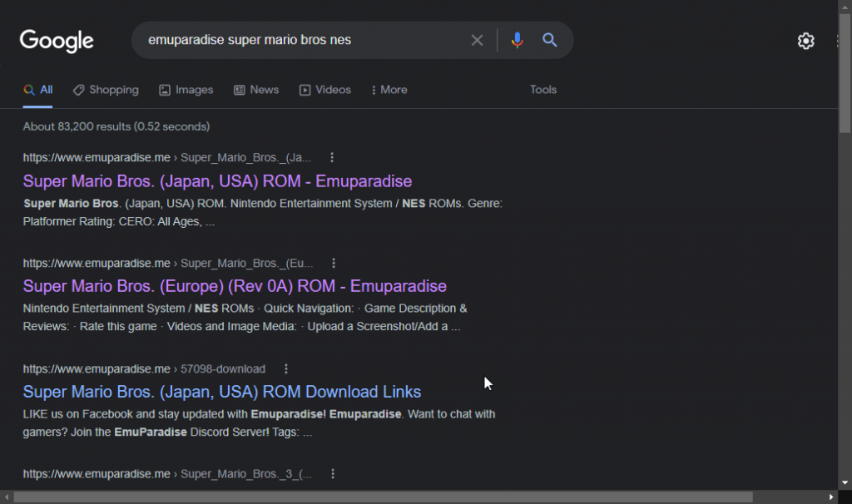Open Shopping results via its tag icon

[x=79, y=89]
